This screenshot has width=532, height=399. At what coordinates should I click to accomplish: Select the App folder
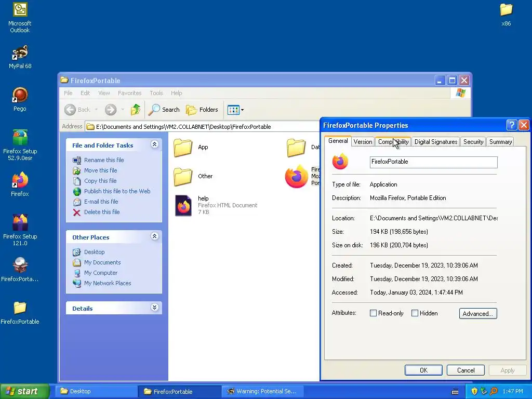click(x=191, y=148)
